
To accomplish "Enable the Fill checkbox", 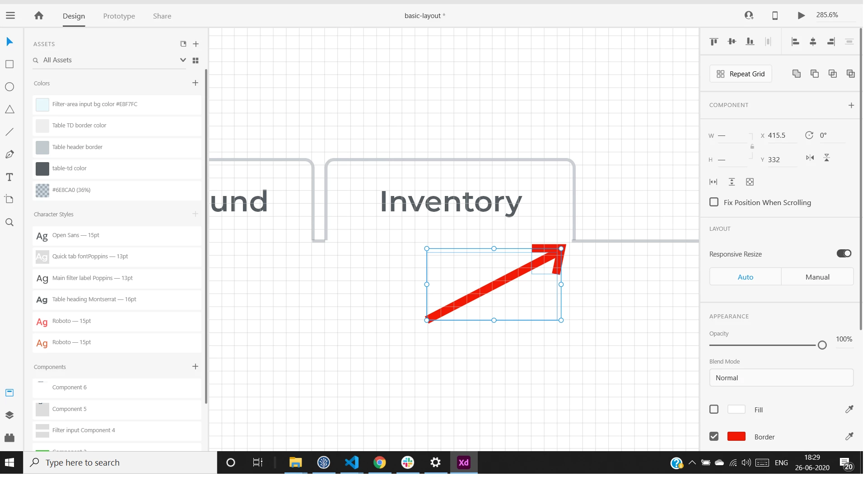I will [x=714, y=409].
